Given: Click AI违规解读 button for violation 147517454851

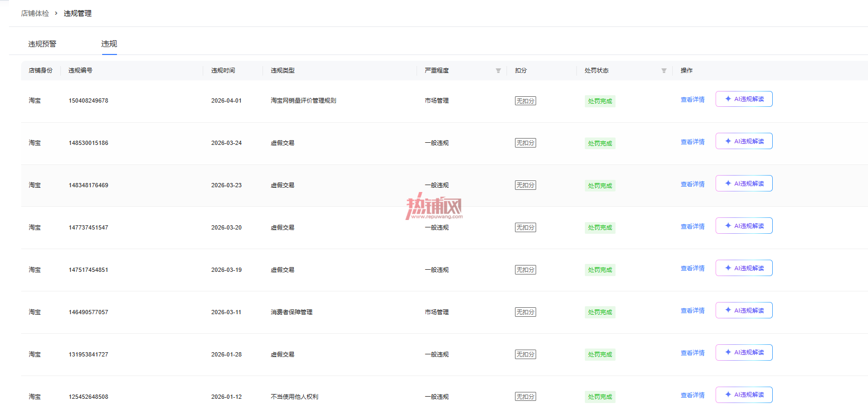Looking at the screenshot, I should click(744, 268).
